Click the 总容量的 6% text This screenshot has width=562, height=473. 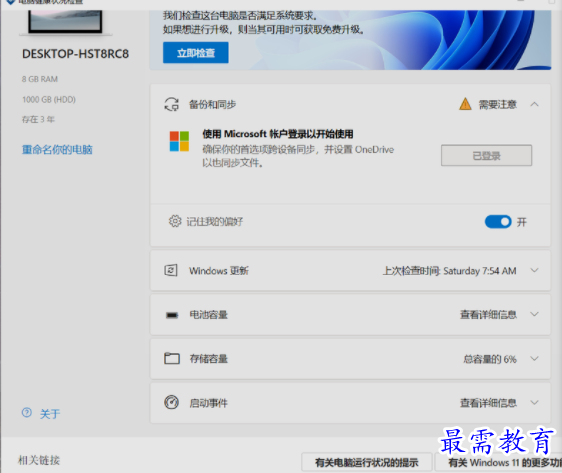[x=490, y=359]
